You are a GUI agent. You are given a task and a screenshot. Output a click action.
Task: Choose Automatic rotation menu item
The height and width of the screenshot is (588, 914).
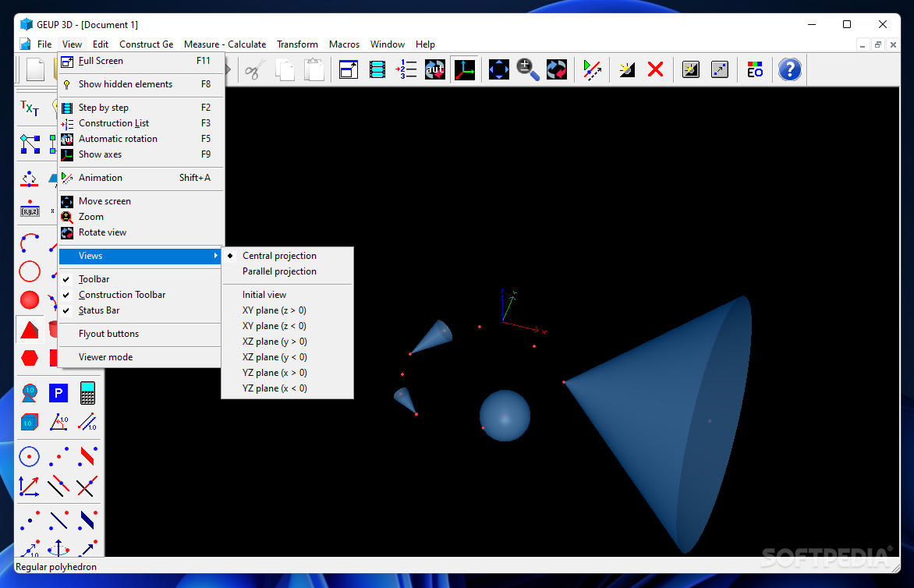pyautogui.click(x=140, y=139)
